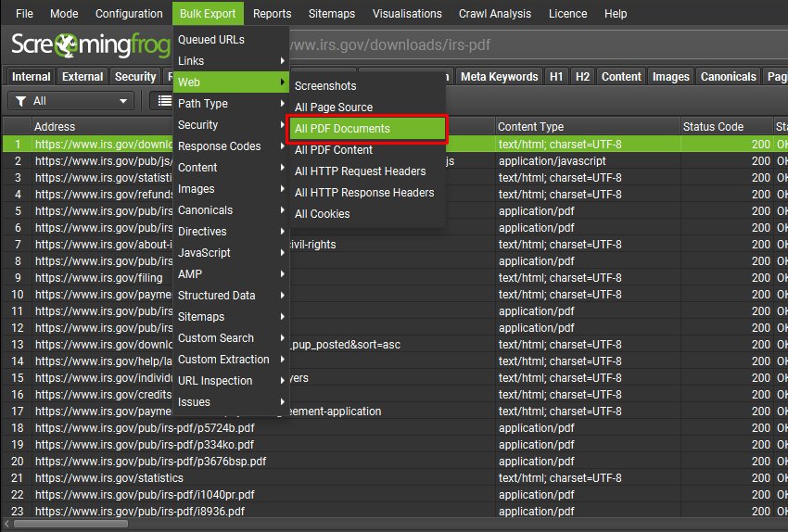
Task: Select row with i8936.pdf URL
Action: click(394, 512)
